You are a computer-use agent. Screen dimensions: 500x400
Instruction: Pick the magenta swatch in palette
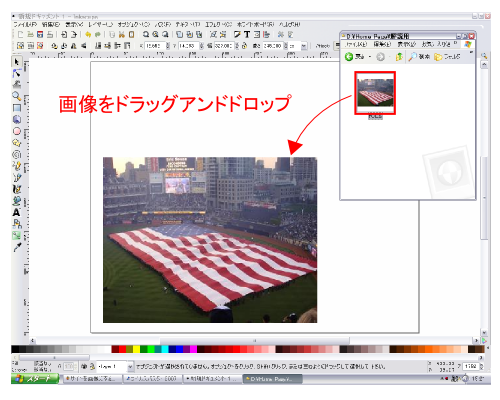point(193,349)
